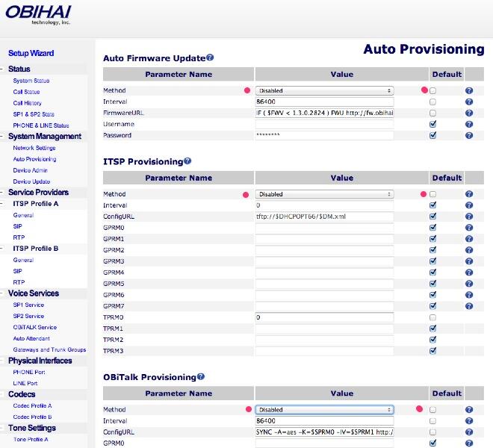The width and height of the screenshot is (493, 448).
Task: Toggle Default checkbox for ITSP Provisioning Method
Action: tap(433, 194)
